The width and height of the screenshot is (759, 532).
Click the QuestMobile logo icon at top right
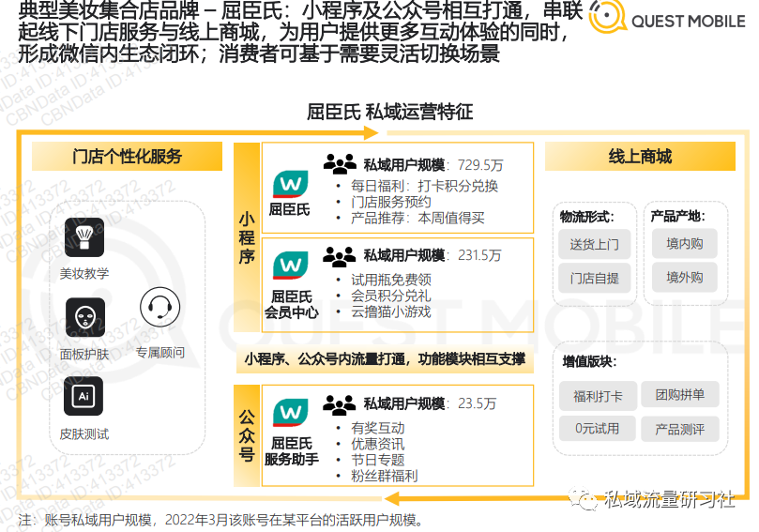point(608,17)
